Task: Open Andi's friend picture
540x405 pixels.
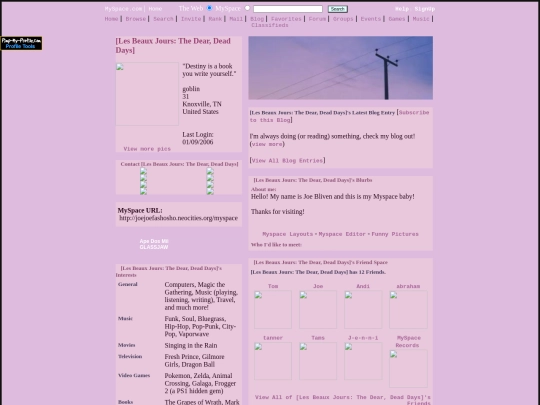Action: pos(363,309)
